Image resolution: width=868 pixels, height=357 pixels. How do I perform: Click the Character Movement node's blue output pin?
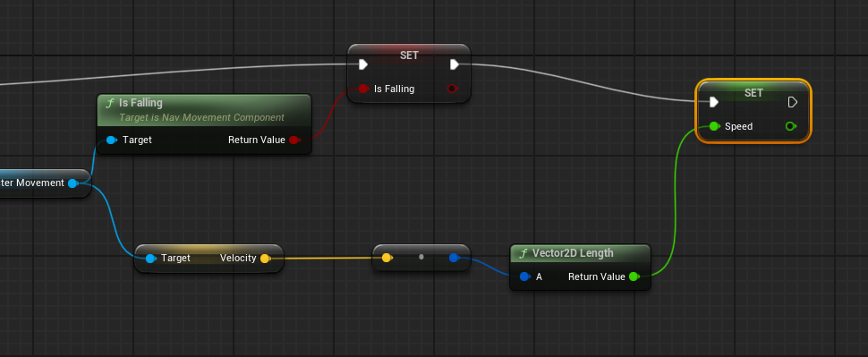pos(72,183)
